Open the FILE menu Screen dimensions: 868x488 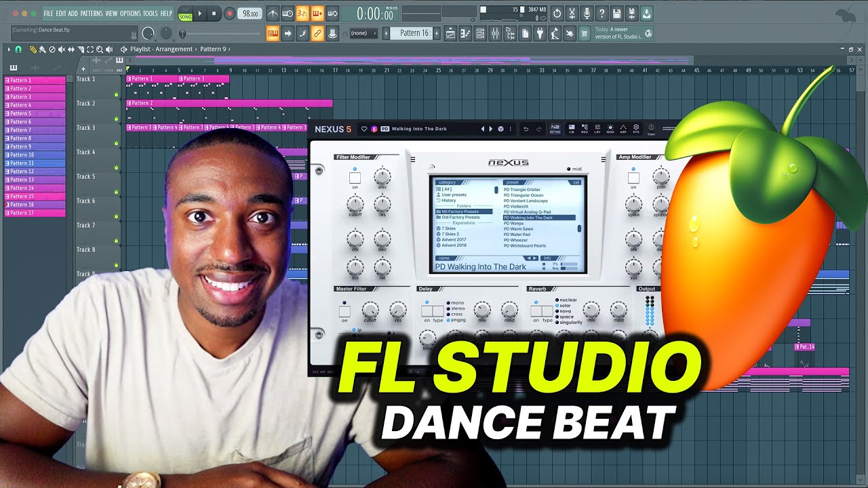(48, 14)
